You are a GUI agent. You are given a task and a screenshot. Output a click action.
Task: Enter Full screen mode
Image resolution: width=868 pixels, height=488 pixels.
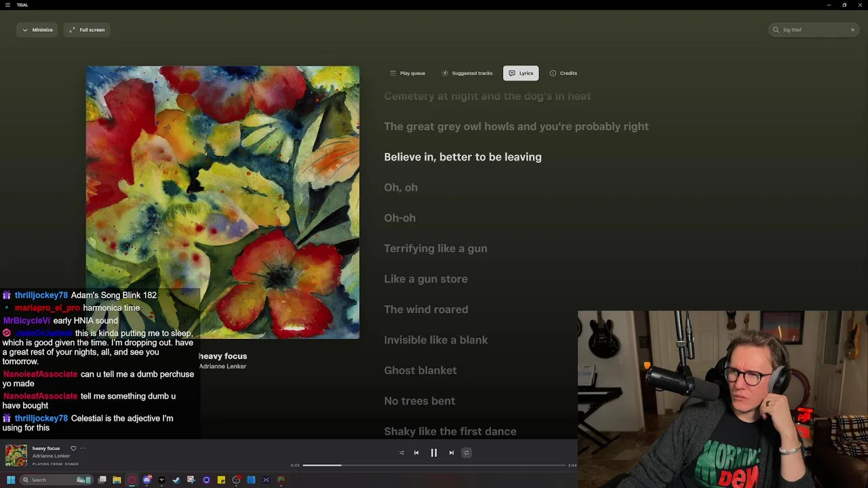pyautogui.click(x=87, y=30)
